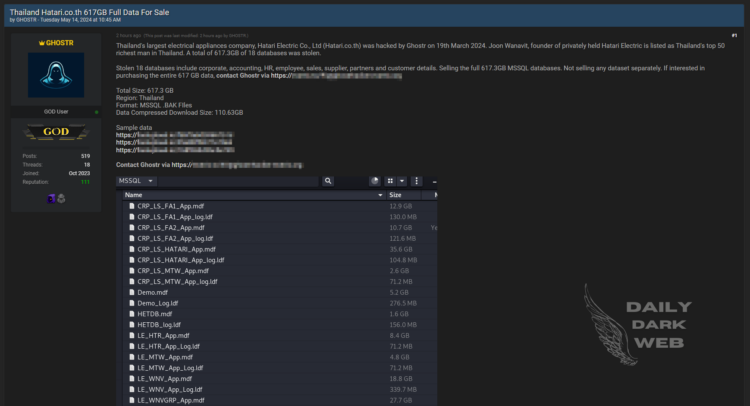
Task: Click the disk usage pie chart icon
Action: [x=375, y=181]
